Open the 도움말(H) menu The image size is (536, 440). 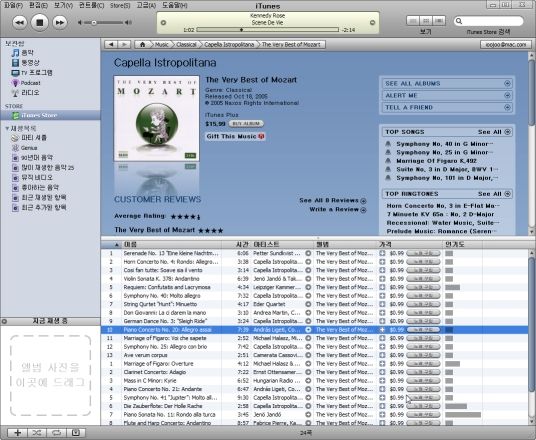(175, 5)
